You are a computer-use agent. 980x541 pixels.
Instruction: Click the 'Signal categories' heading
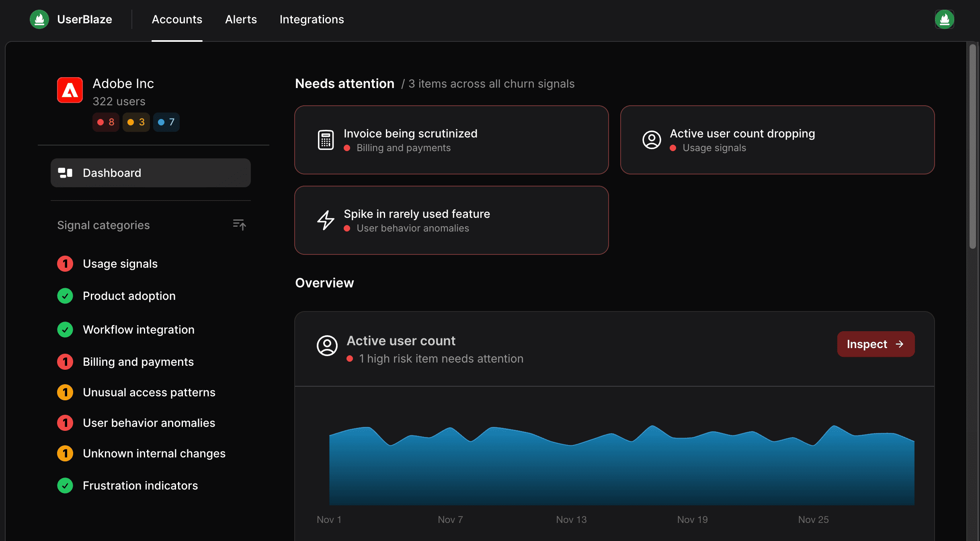point(103,225)
